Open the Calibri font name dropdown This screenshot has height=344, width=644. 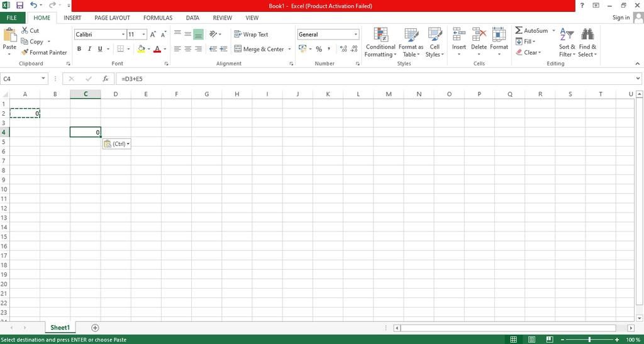pos(123,35)
